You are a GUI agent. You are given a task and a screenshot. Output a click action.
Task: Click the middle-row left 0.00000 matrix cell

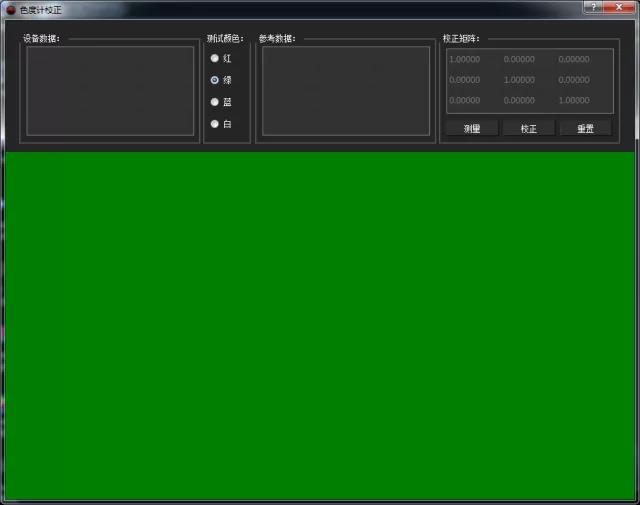pos(465,80)
